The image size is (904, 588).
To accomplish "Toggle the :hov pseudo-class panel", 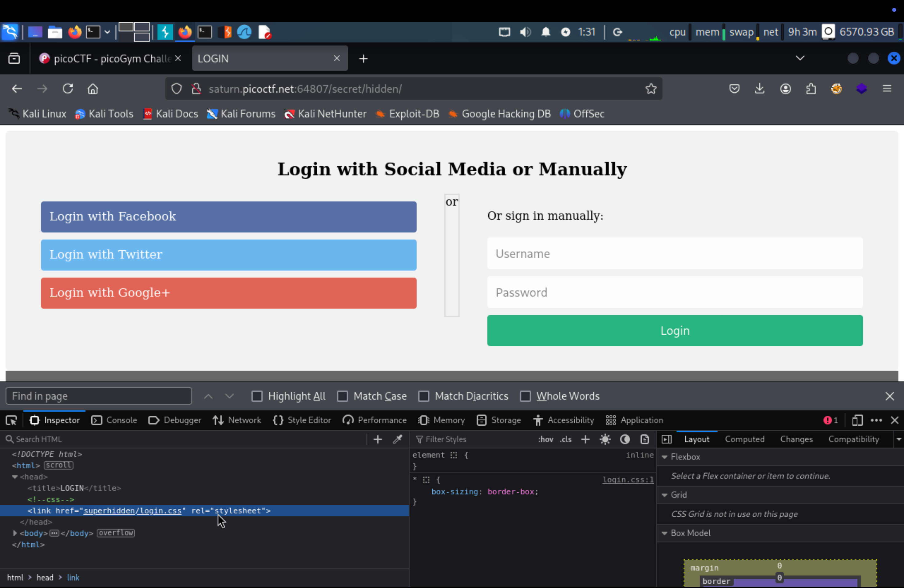I will 545,439.
